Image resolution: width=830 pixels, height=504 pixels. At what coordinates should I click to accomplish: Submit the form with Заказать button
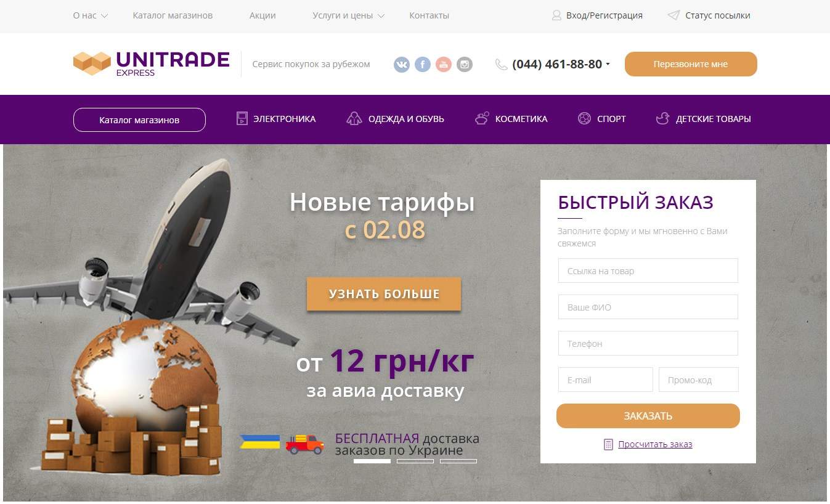click(648, 416)
